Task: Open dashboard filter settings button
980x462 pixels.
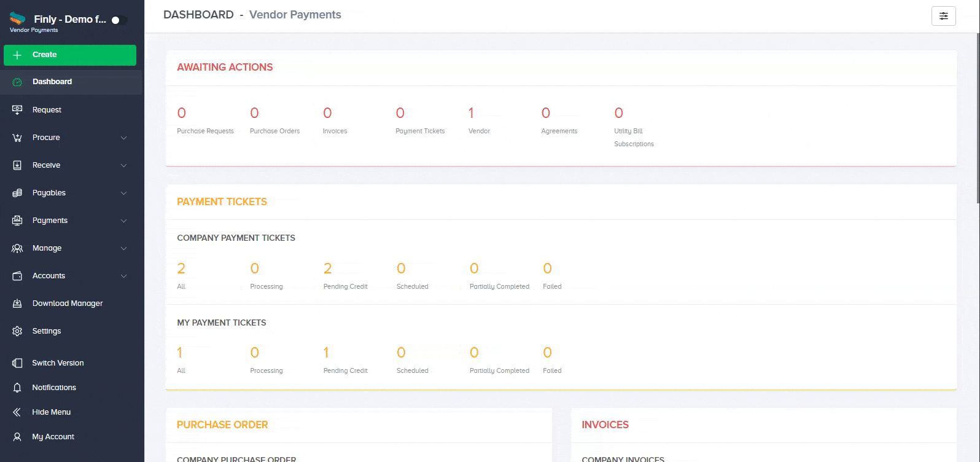Action: pos(944,15)
